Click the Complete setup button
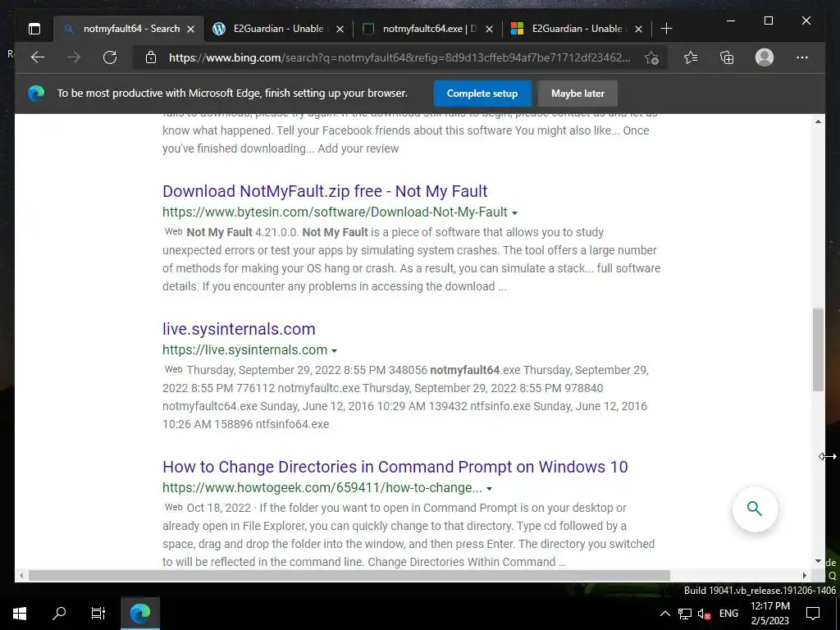The height and width of the screenshot is (630, 840). (482, 94)
